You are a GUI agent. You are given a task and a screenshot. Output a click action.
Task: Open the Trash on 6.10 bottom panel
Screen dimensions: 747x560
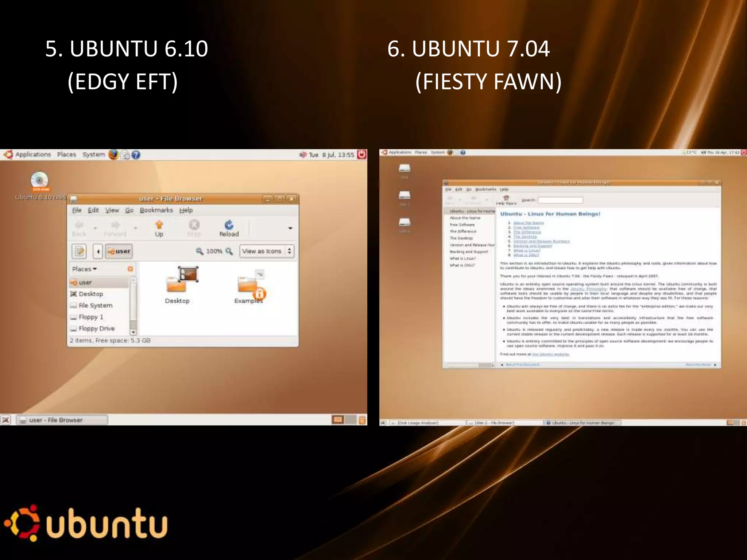click(362, 420)
